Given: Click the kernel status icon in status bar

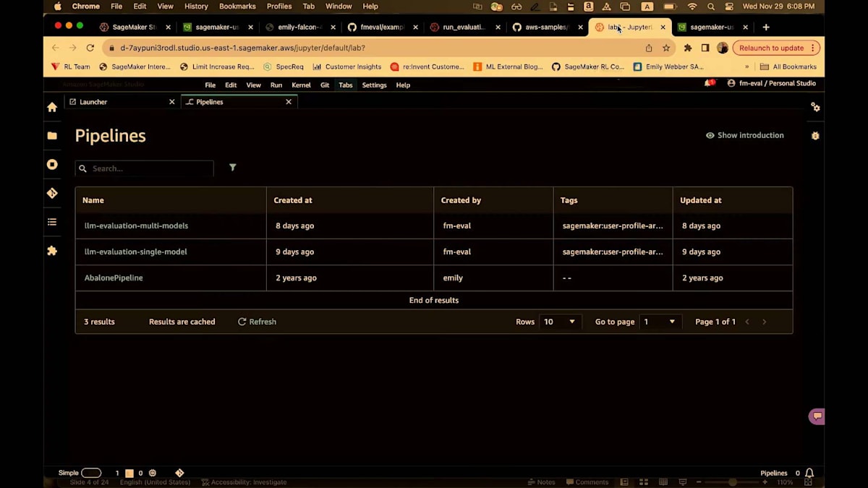Looking at the screenshot, I should coord(153,473).
